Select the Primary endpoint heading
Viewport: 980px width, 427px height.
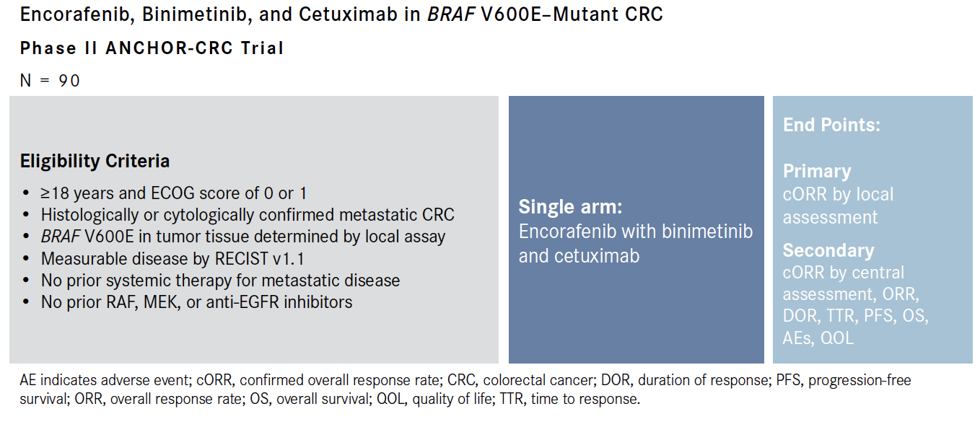click(817, 171)
